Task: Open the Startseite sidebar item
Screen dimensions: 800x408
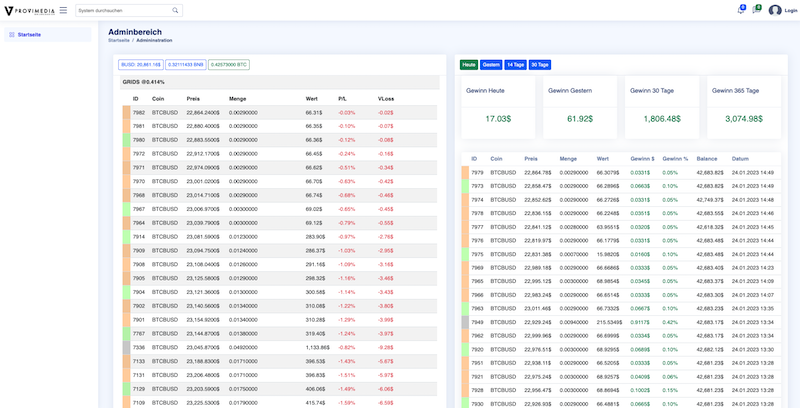Action: click(28, 34)
